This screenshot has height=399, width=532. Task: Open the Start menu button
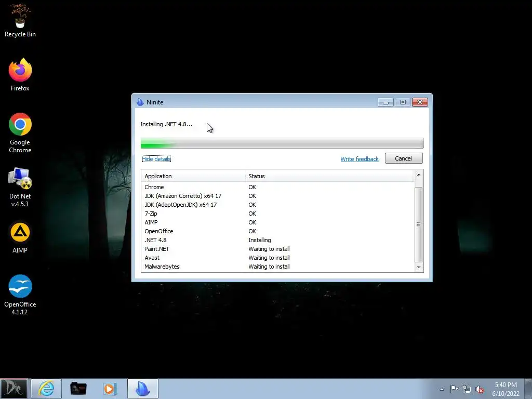tap(14, 389)
